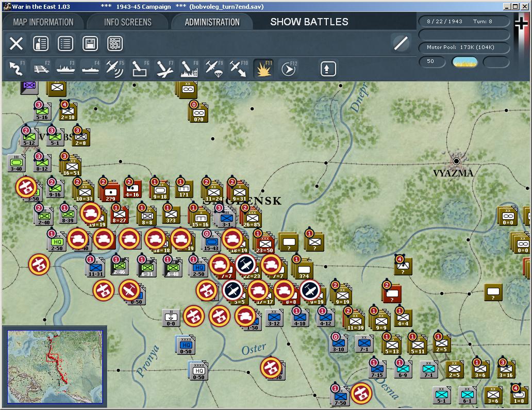
Task: Open the MAP INFORMATION tab
Action: click(43, 22)
